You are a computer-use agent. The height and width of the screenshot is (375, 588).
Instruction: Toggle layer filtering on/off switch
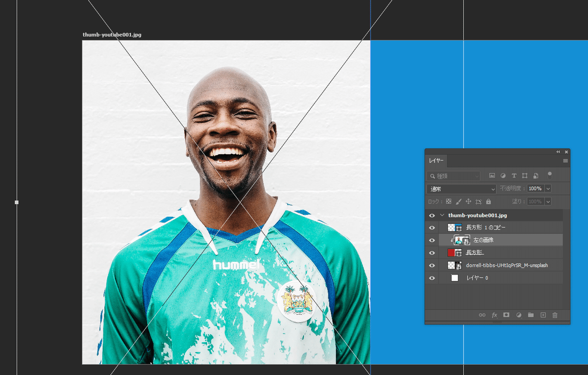(x=550, y=174)
